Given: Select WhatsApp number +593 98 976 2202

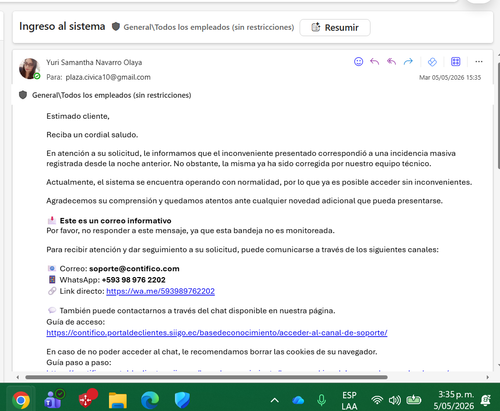Looking at the screenshot, I should point(133,280).
